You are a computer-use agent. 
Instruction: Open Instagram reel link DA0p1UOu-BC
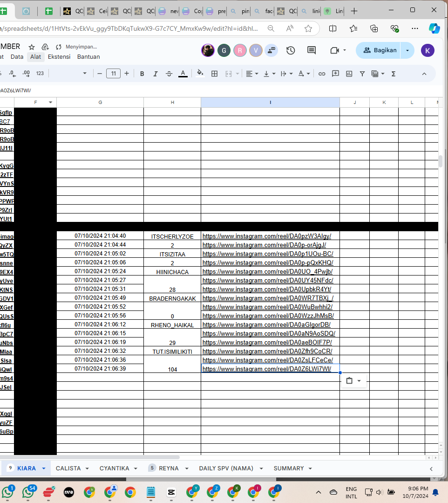coord(268,254)
